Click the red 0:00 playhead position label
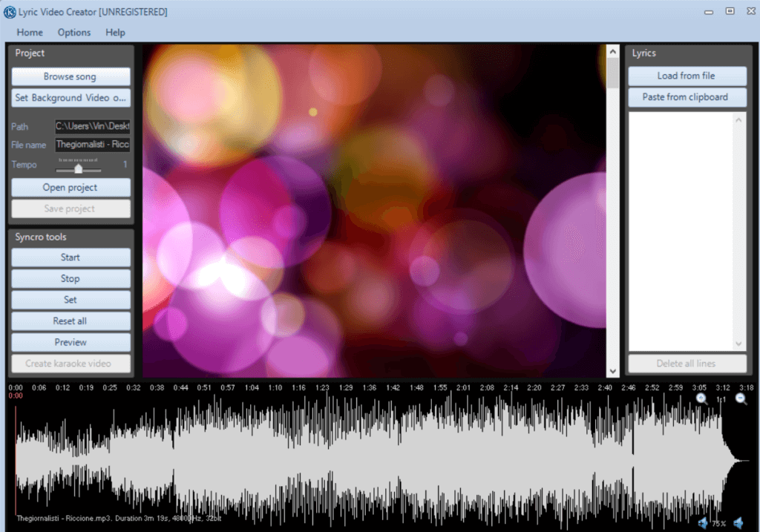The height and width of the screenshot is (532, 760). (x=16, y=395)
